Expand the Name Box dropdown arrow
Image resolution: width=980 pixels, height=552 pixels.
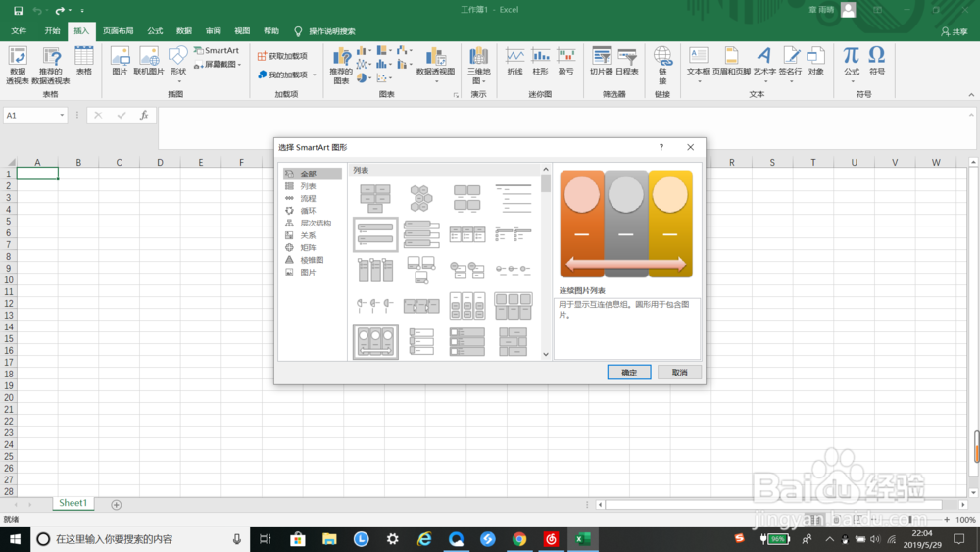pos(61,115)
